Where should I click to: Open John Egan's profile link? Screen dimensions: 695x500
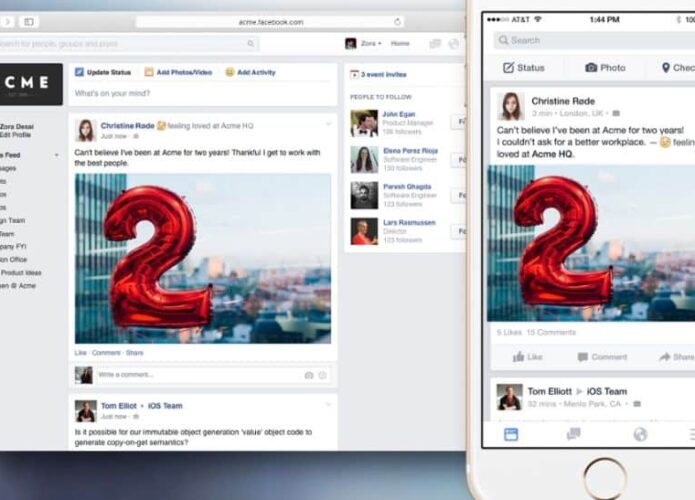(x=398, y=114)
